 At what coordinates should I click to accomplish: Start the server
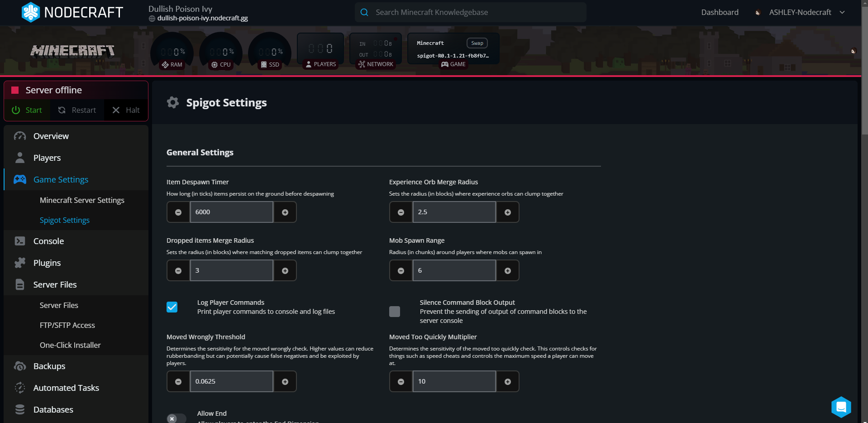point(27,110)
